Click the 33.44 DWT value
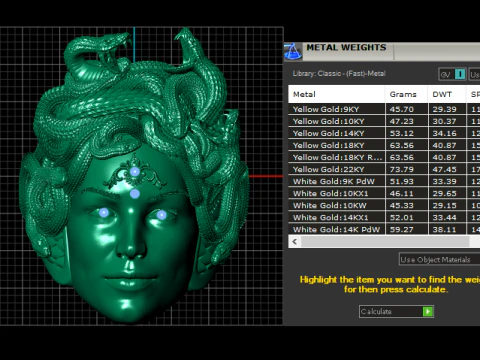The height and width of the screenshot is (360, 480). 444,217
